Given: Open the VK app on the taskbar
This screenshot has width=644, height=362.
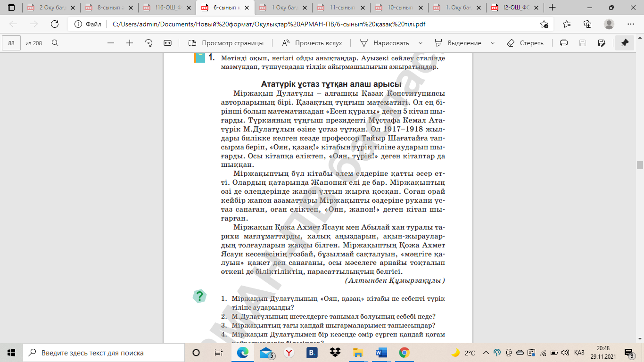Looking at the screenshot, I should click(x=312, y=353).
